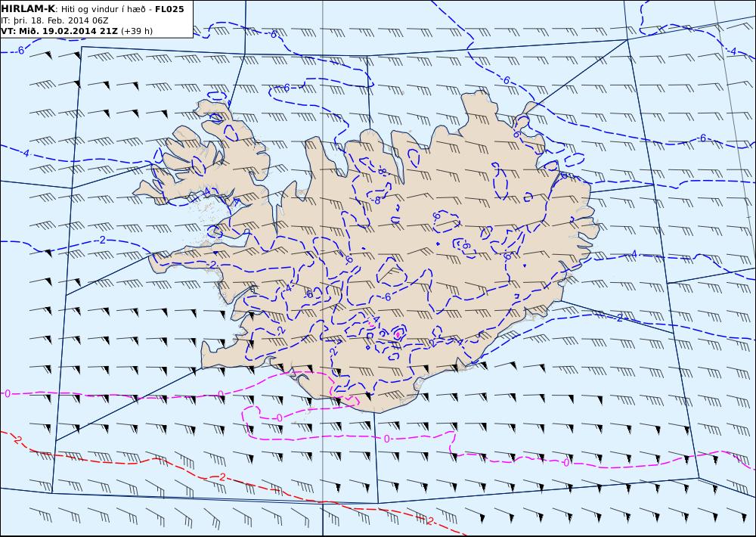Click the 'Hiti og vindur í hæð' caption
756x537 pixels.
point(103,9)
